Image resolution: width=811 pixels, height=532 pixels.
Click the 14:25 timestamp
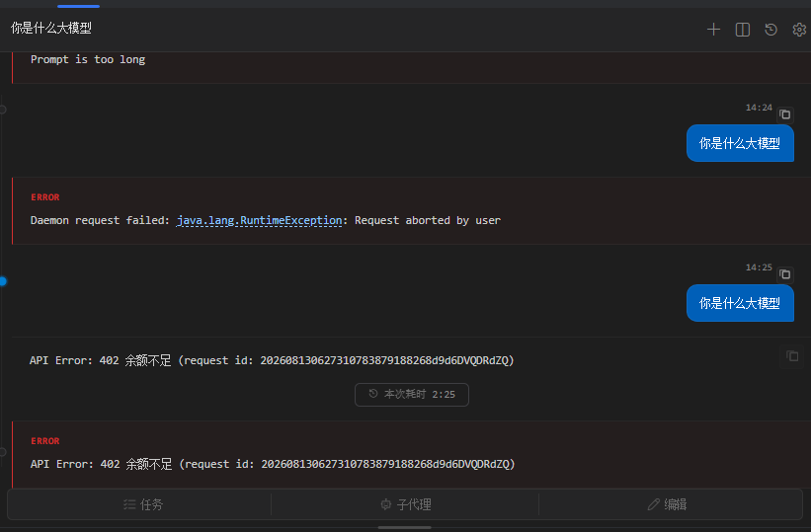759,267
